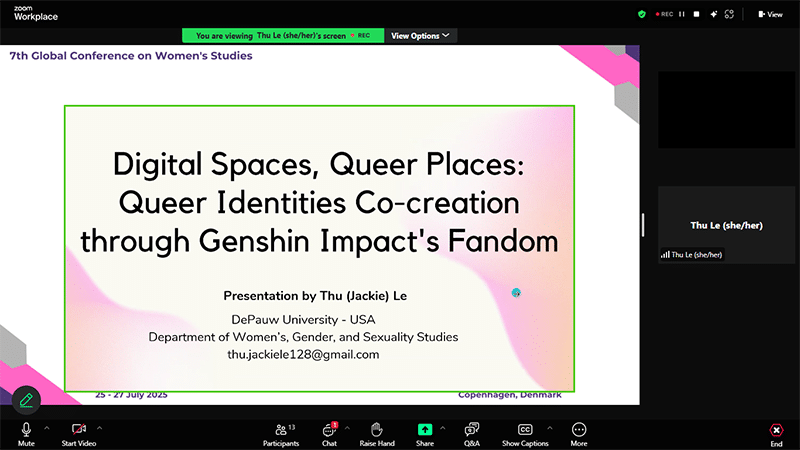
Task: Click the green Share screen button
Action: [x=425, y=429]
